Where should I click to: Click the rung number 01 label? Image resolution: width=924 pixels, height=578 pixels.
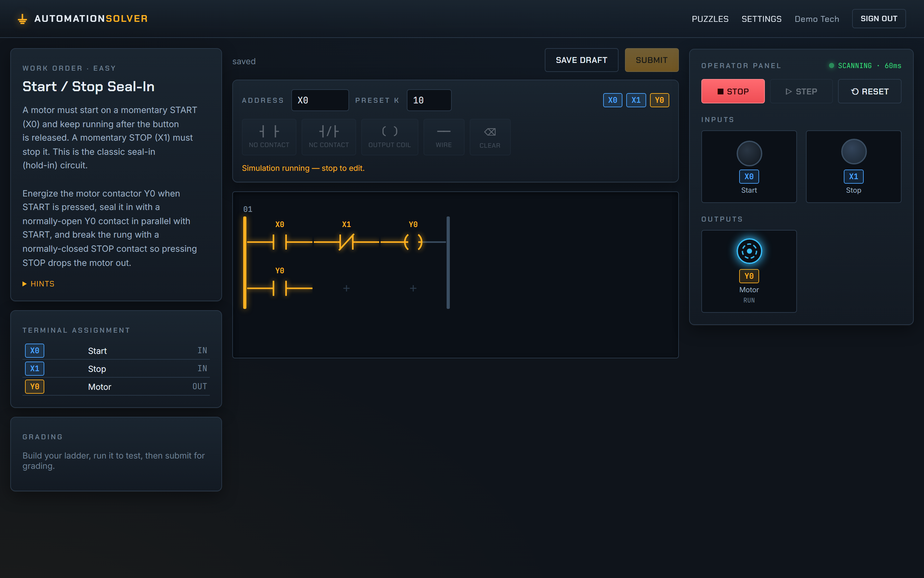(x=248, y=209)
